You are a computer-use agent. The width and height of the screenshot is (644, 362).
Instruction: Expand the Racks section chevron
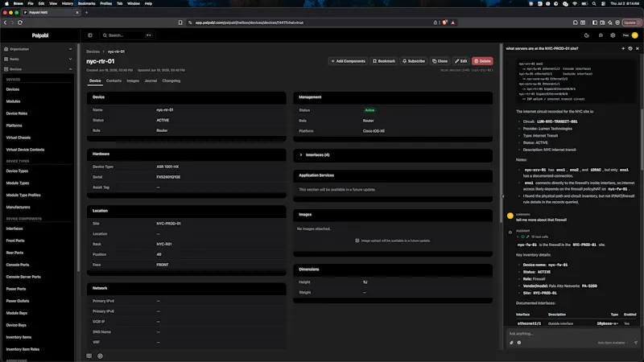[x=70, y=59]
